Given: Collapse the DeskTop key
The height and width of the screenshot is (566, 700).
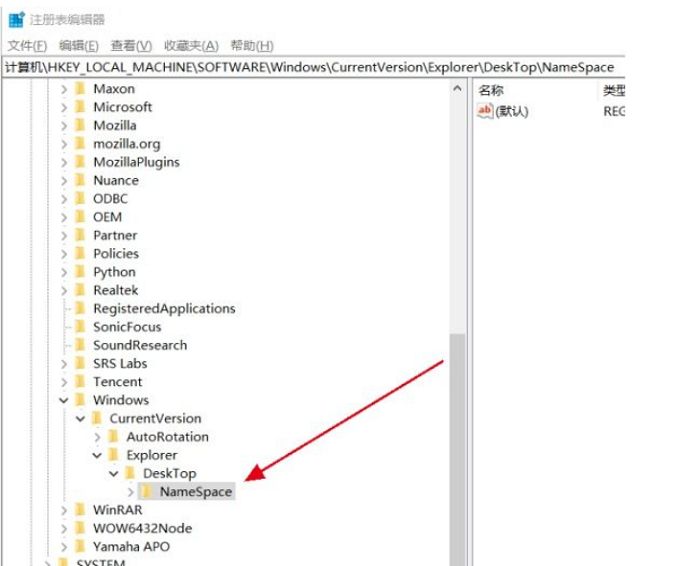Looking at the screenshot, I should 113,474.
